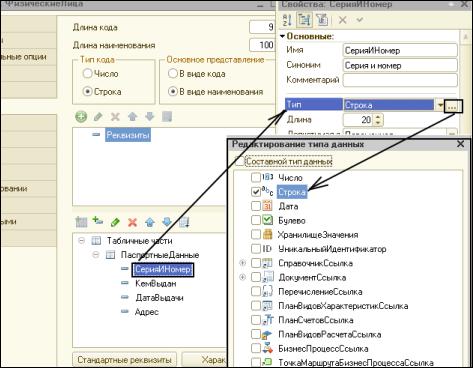This screenshot has width=473, height=368.
Task: Close Редактирование типа данных dialog
Action: [460, 144]
